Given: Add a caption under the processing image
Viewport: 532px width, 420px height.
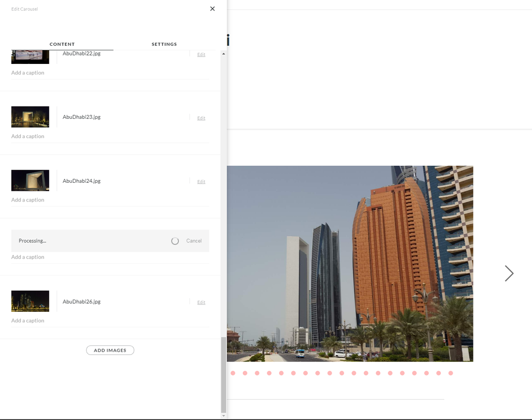Looking at the screenshot, I should (x=28, y=257).
